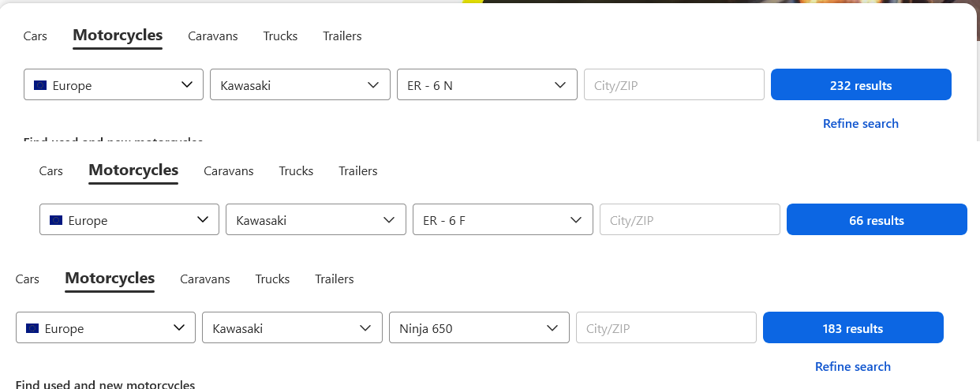The width and height of the screenshot is (980, 389).
Task: Select the Caravans tab above the ER - 6 N search
Action: pos(213,36)
